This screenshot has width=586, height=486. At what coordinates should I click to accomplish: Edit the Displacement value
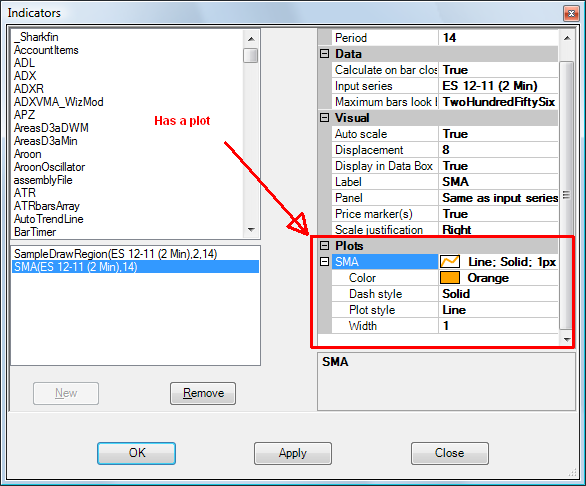coord(498,150)
